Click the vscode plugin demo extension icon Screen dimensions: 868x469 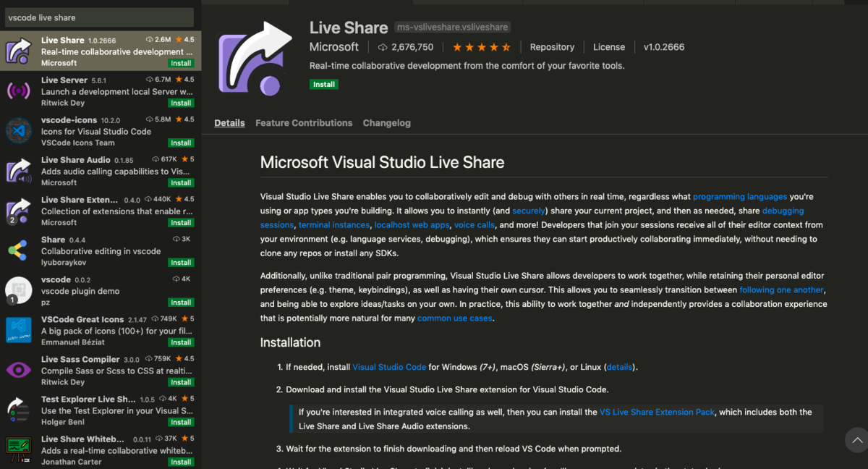tap(19, 290)
